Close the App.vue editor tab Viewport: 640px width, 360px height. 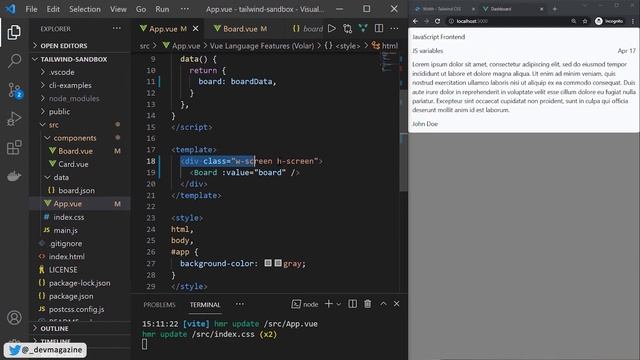click(196, 29)
